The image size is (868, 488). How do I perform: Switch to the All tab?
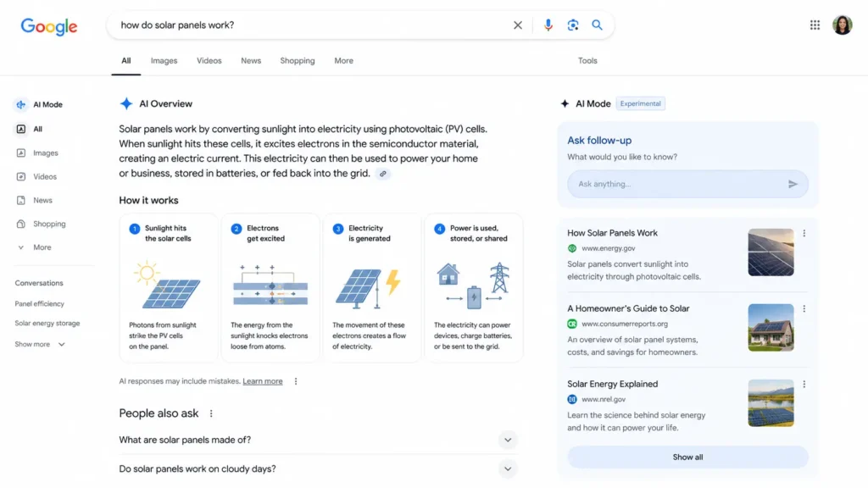tap(126, 61)
